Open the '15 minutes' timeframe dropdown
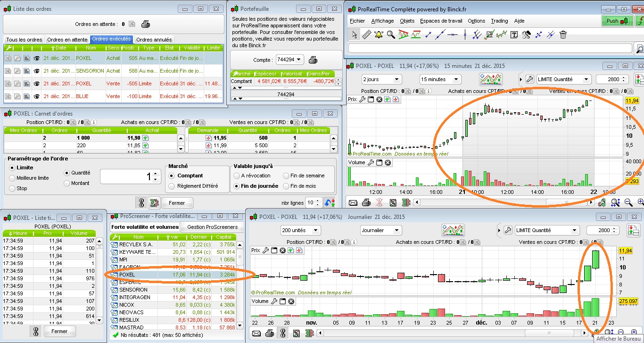This screenshot has height=343, width=644. 440,79
